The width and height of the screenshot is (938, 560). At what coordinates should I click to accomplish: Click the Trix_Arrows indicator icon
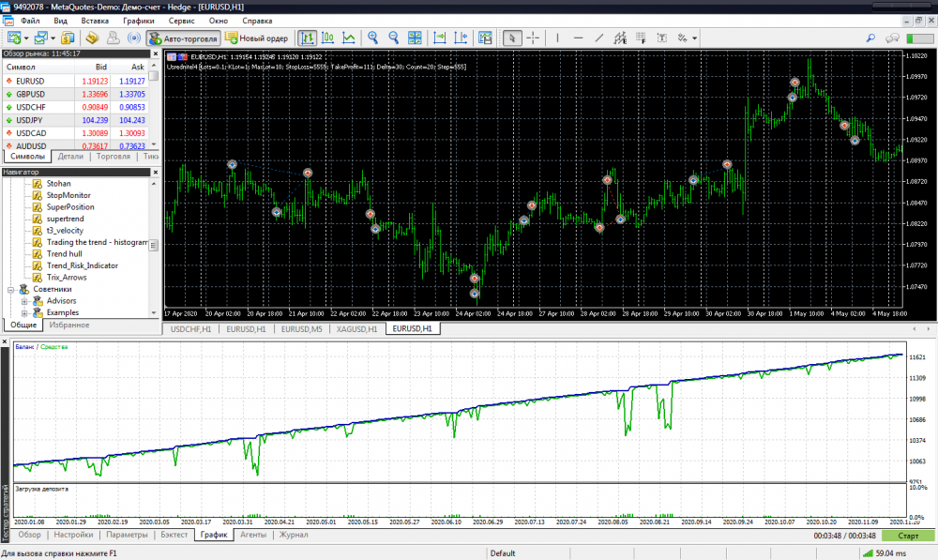click(38, 278)
